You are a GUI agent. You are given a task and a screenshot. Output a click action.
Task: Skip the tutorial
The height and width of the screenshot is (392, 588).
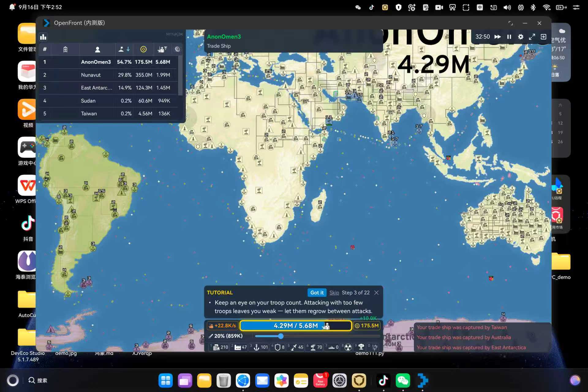click(334, 293)
